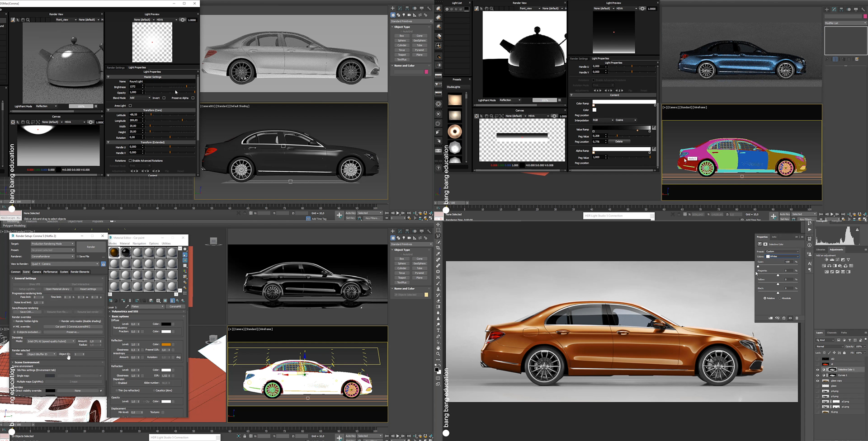Enable Save File in Render Setup
Image resolution: width=868 pixels, height=441 pixels.
point(78,256)
